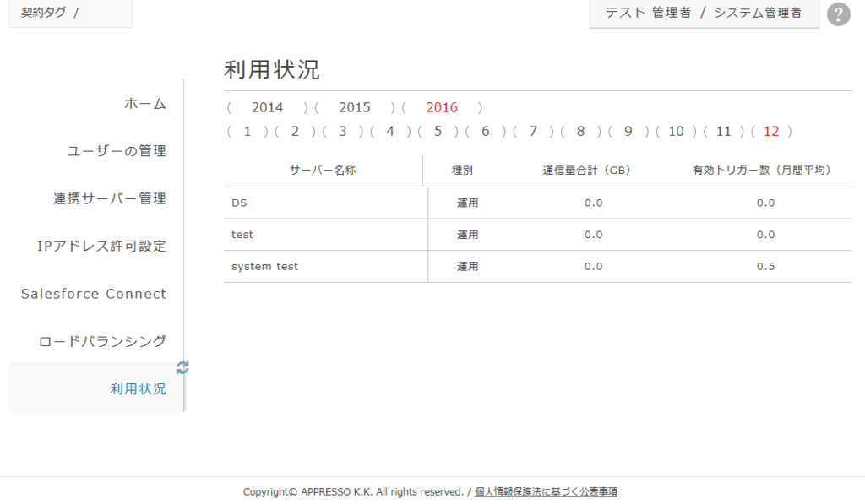
Task: Select year 2016
Action: coord(441,107)
